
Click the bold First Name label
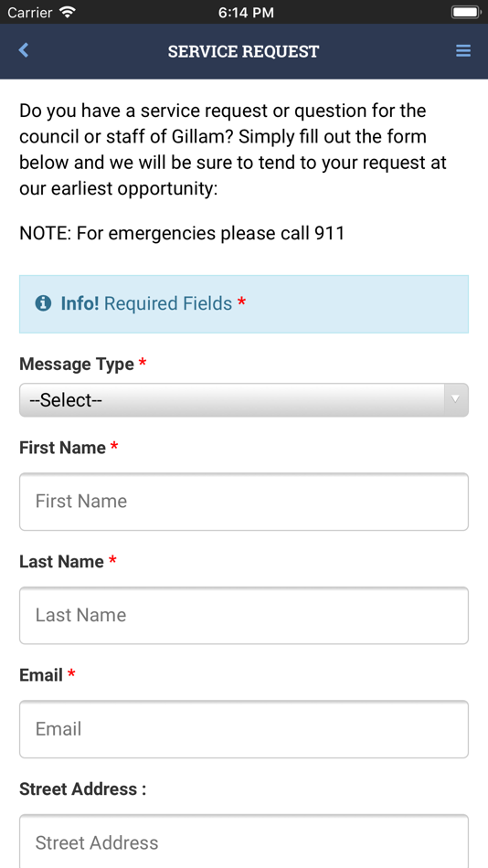click(62, 448)
